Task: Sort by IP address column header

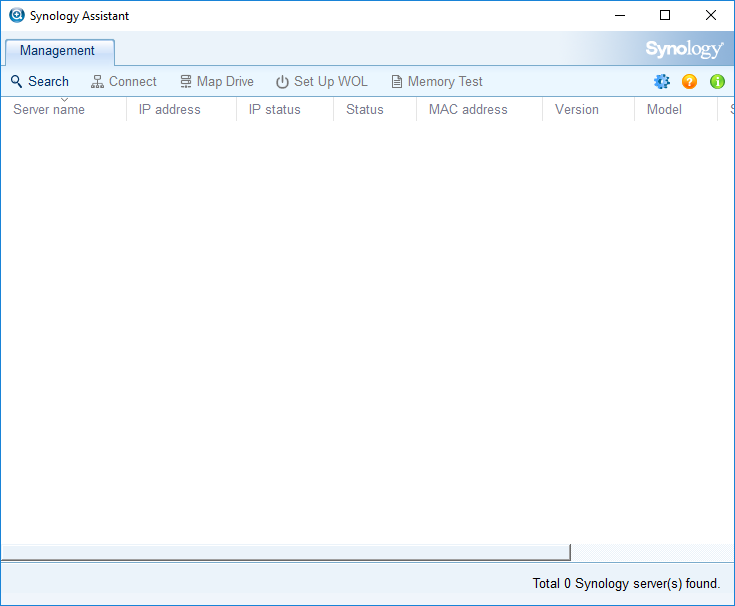Action: (x=181, y=109)
